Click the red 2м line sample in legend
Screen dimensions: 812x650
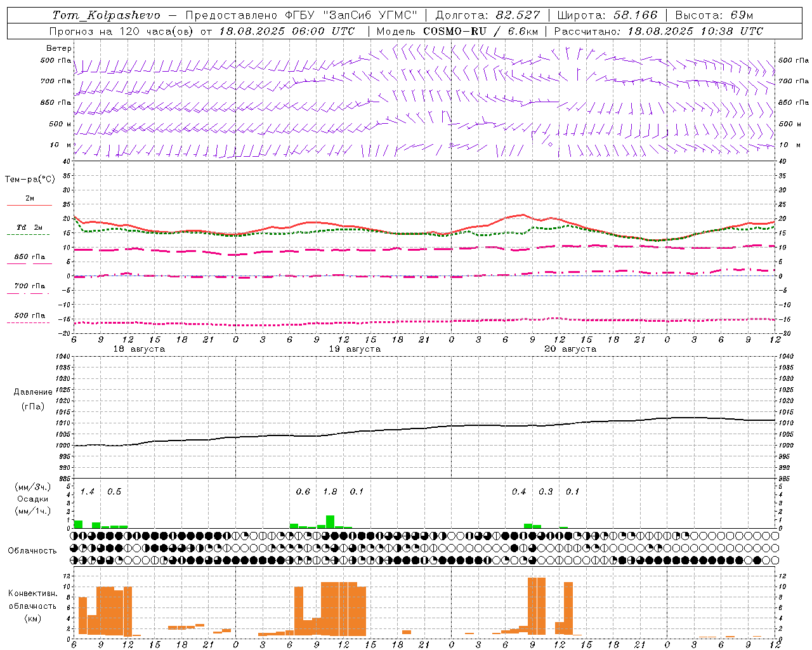point(29,206)
